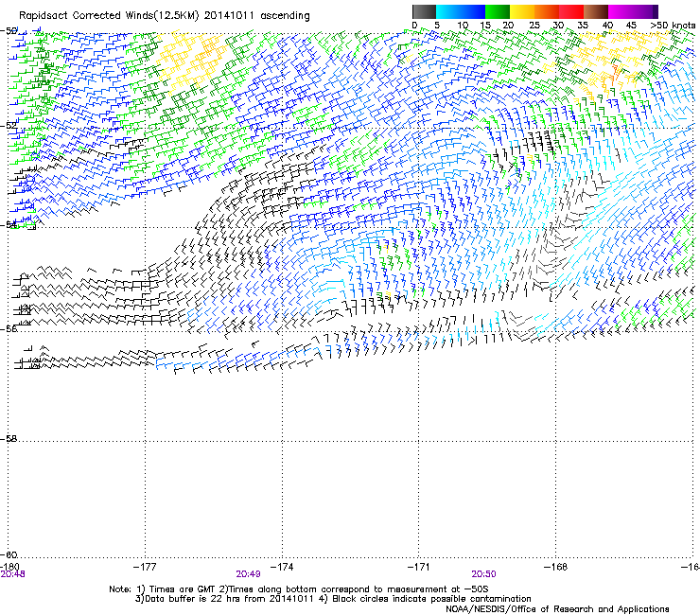Click the red 30-35 knots legend swatch
This screenshot has width=700, height=615.
tap(571, 11)
